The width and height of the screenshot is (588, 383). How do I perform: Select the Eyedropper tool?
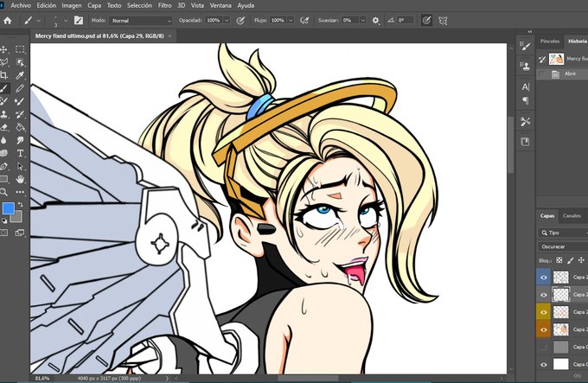[20, 75]
